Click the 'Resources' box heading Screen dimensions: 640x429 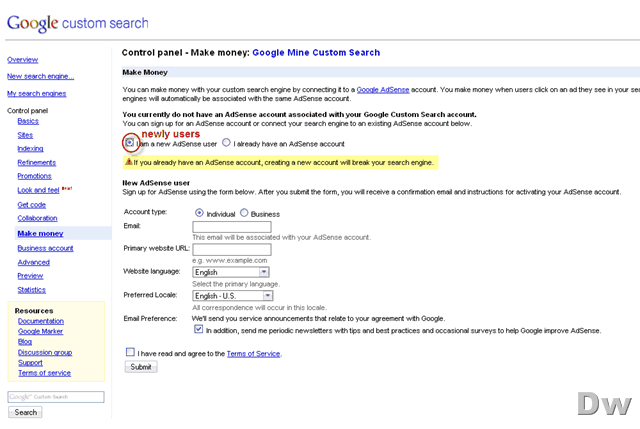(x=34, y=311)
